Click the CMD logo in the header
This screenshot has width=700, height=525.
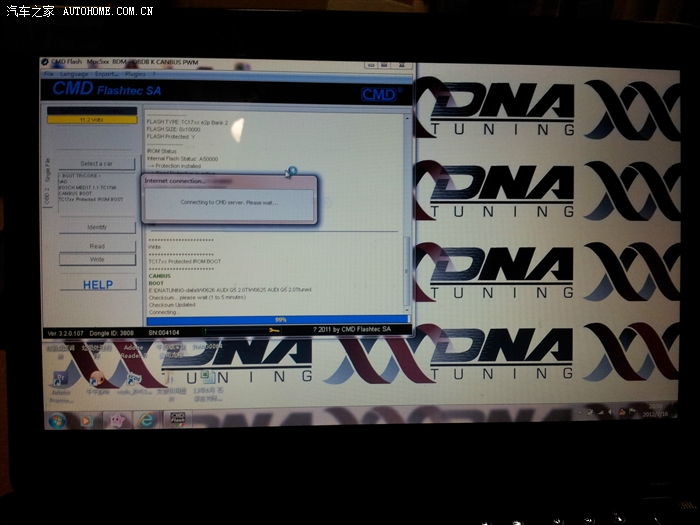pos(378,93)
